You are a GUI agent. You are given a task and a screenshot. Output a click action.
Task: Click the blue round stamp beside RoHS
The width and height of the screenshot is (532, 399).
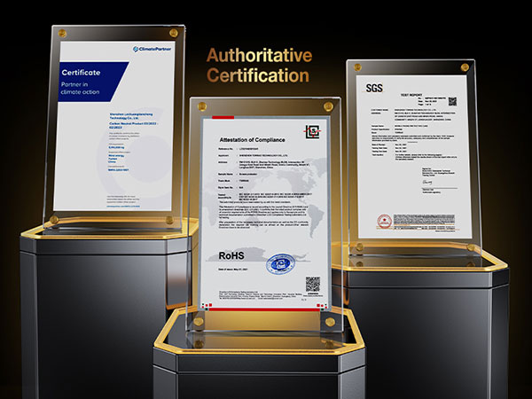(x=281, y=263)
